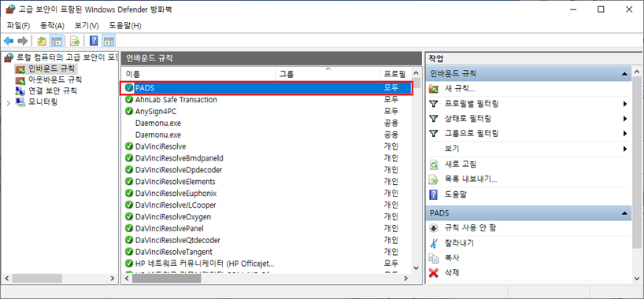Click the rules list horizontal scroll right arrow
644x299 pixels.
[x=405, y=278]
